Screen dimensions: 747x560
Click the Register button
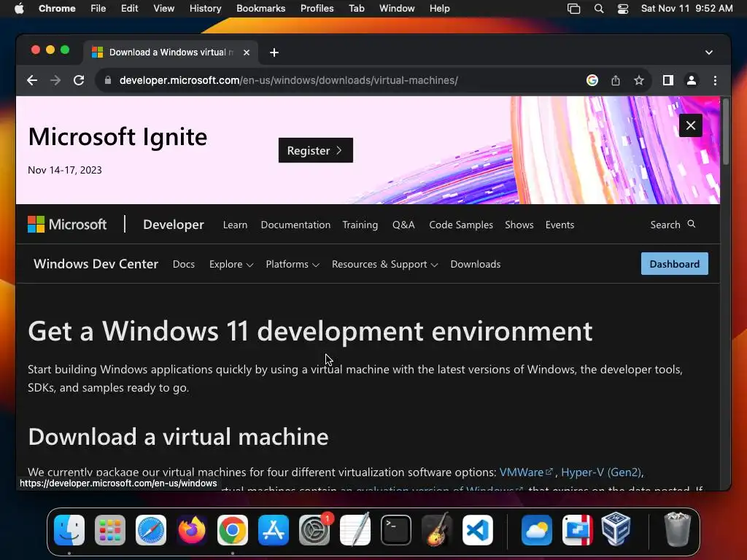[315, 150]
